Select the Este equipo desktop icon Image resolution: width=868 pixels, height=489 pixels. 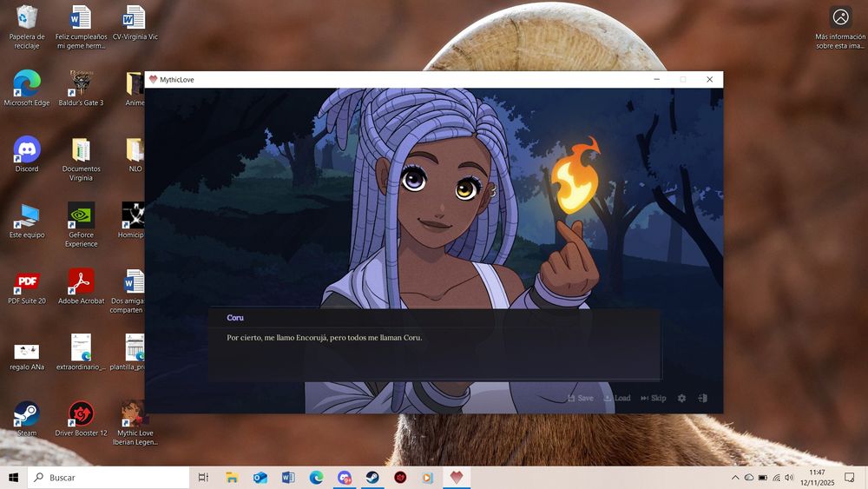(x=27, y=221)
